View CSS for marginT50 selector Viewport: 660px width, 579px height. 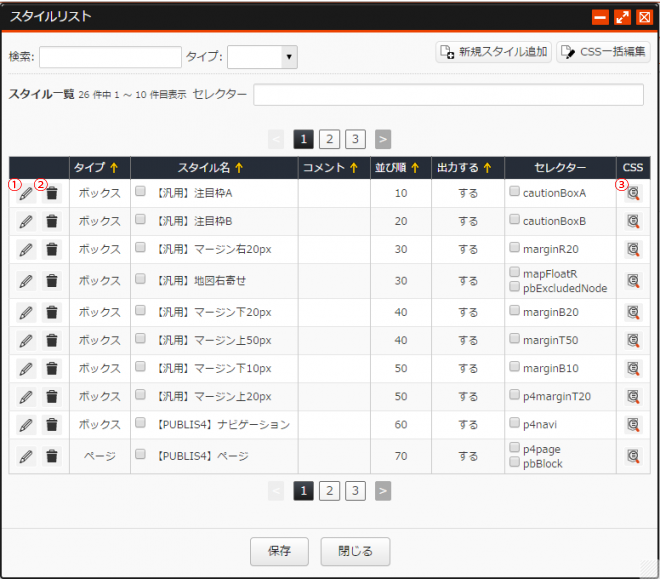(x=633, y=340)
